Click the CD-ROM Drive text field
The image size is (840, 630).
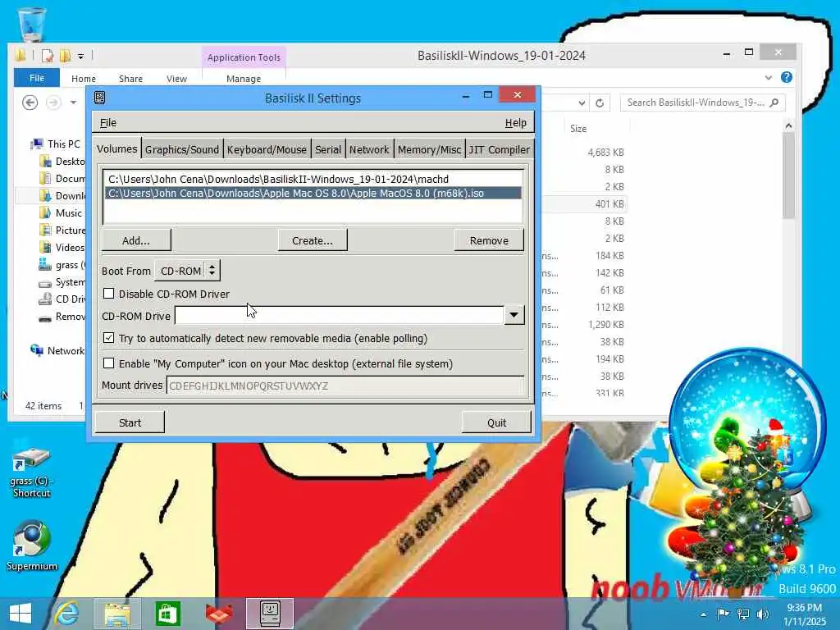pos(339,316)
